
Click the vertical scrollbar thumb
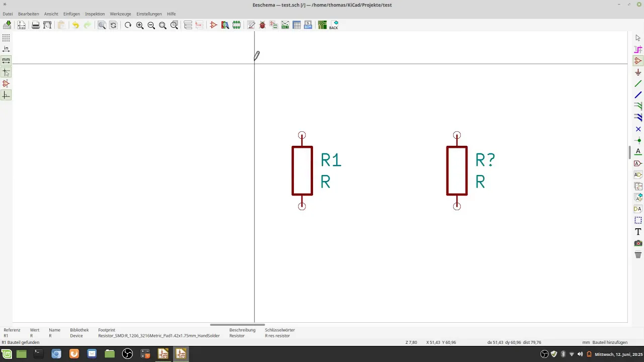pyautogui.click(x=630, y=152)
